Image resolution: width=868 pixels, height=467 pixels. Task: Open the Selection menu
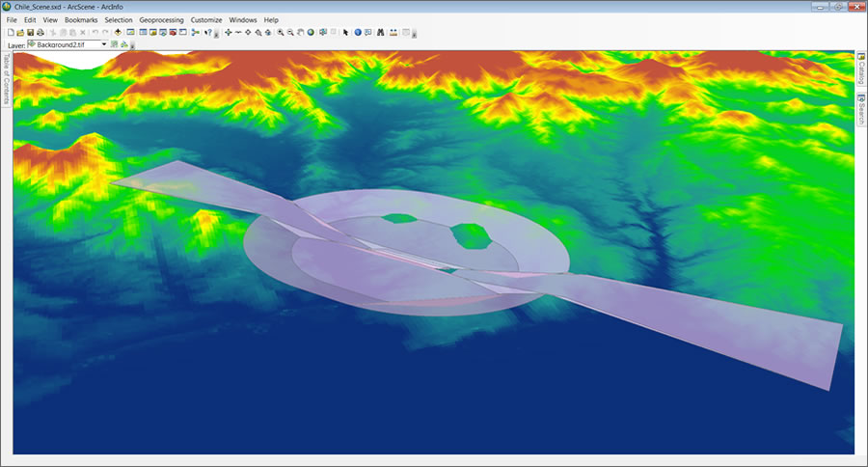click(119, 20)
